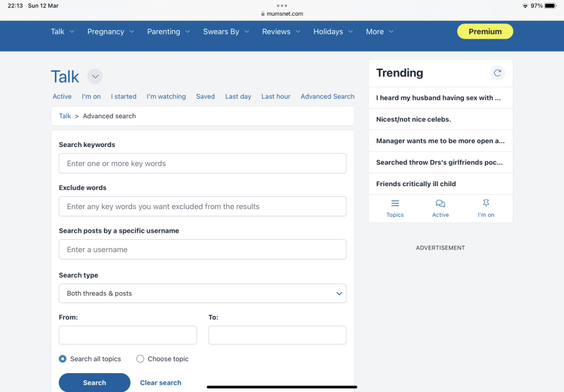Tap the yellow Premium button
The width and height of the screenshot is (564, 392).
click(485, 31)
